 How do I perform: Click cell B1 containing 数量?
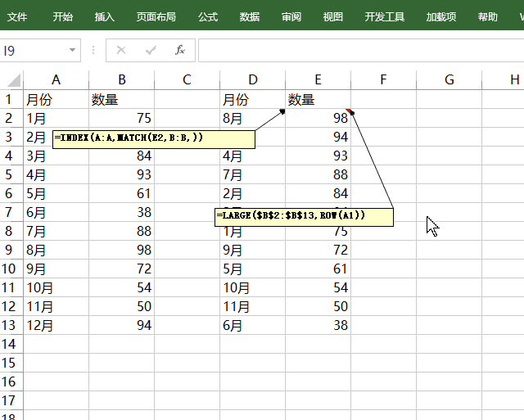pos(122,99)
